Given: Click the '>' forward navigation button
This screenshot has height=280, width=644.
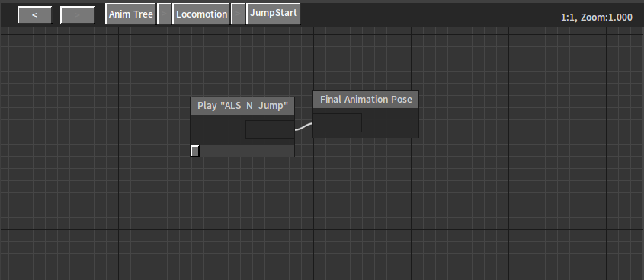Looking at the screenshot, I should pyautogui.click(x=77, y=15).
